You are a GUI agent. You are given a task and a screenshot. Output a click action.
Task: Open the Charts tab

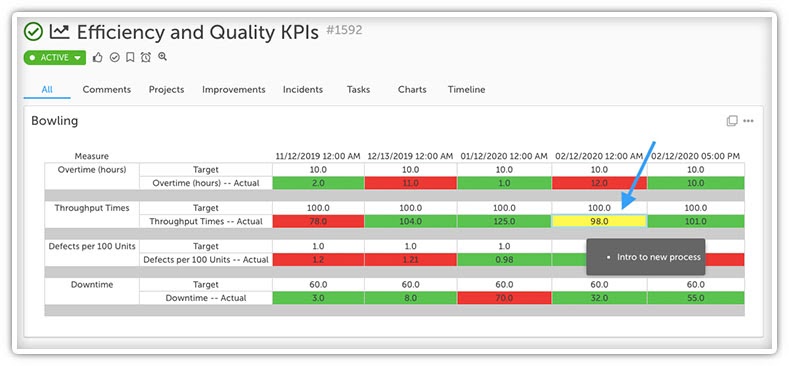[x=412, y=90]
